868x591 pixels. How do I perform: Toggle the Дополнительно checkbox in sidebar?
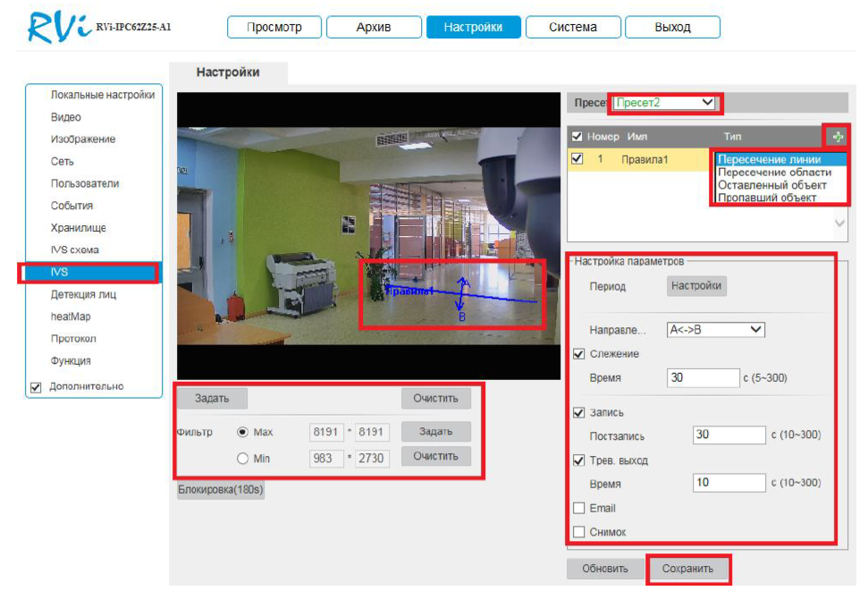point(37,387)
